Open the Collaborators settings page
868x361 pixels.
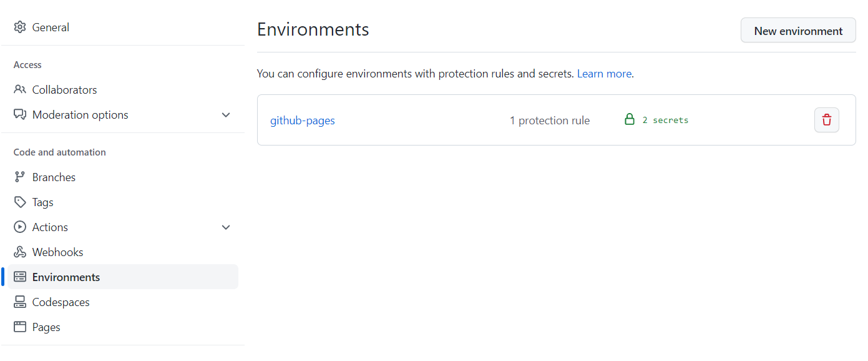pyautogui.click(x=65, y=90)
